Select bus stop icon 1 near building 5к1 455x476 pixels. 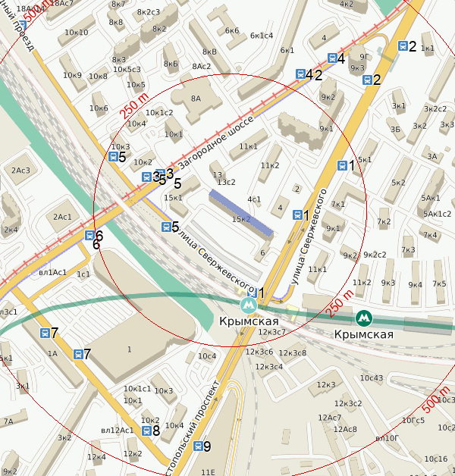tap(342, 165)
